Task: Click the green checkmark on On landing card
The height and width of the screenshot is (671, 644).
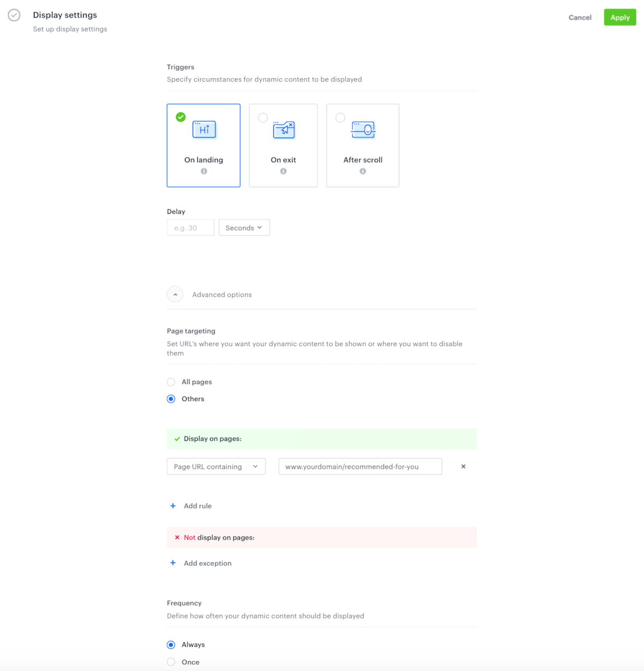Action: (180, 117)
